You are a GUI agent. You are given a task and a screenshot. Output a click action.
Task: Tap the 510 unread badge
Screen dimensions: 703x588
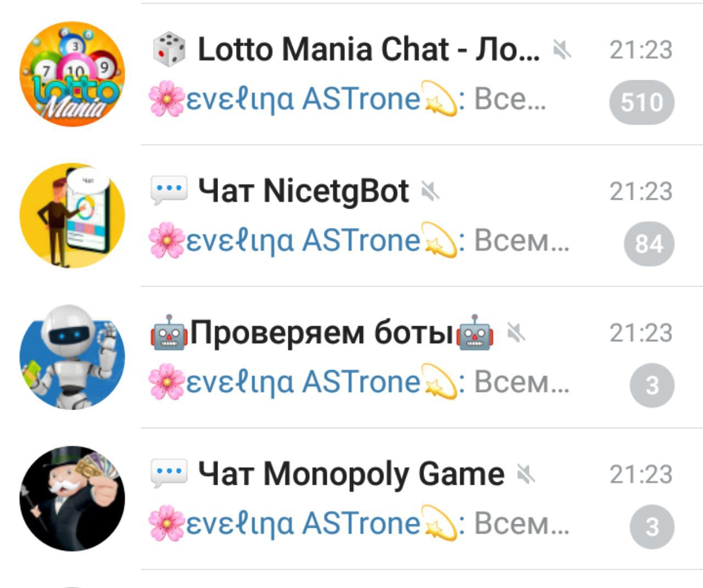641,102
